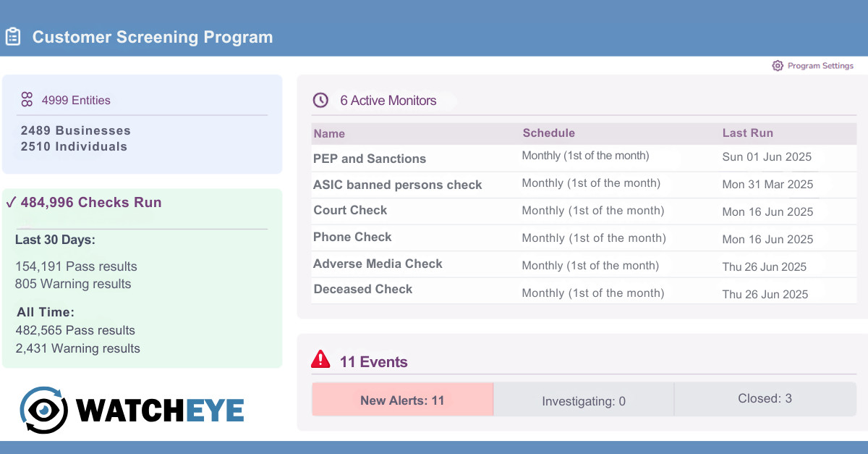The width and height of the screenshot is (868, 454).
Task: Sort by the Schedule column header
Action: [x=548, y=133]
